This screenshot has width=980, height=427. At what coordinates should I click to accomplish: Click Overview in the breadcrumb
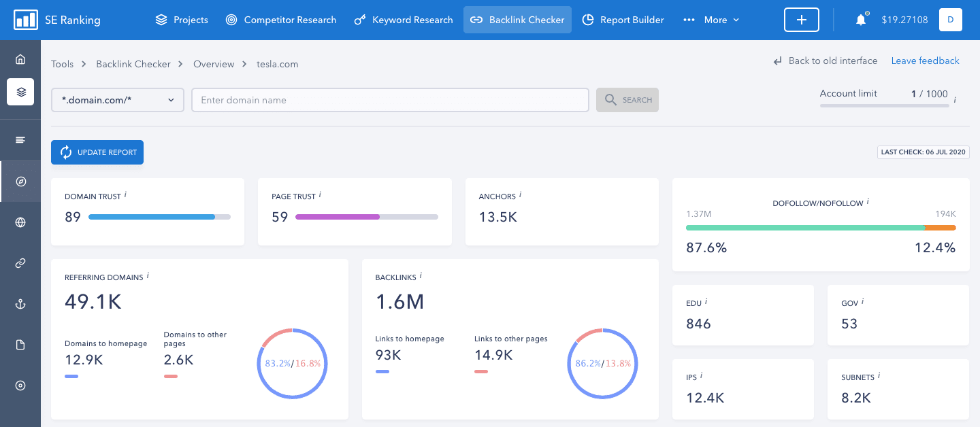tap(214, 64)
